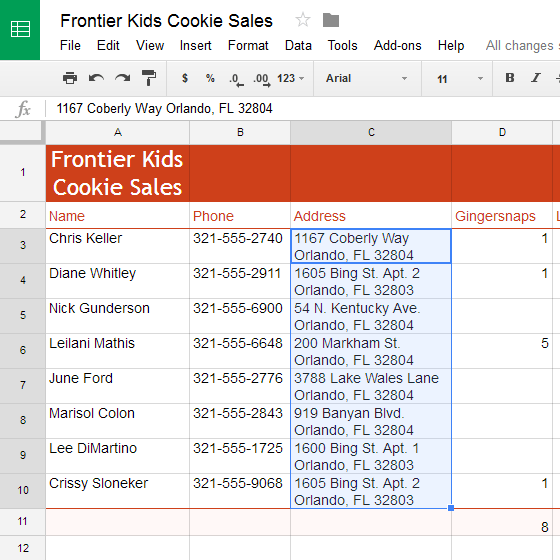Move document using the folder icon
The width and height of the screenshot is (560, 560).
click(331, 20)
